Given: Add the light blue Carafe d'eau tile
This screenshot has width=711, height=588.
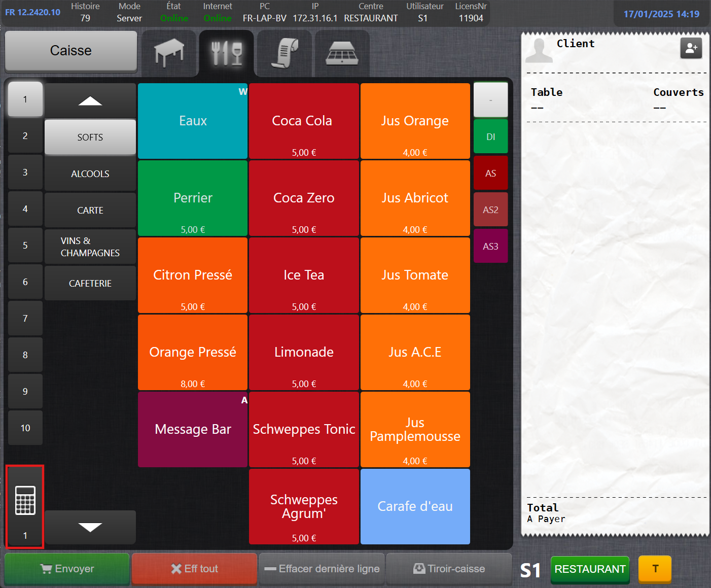Looking at the screenshot, I should (x=415, y=506).
